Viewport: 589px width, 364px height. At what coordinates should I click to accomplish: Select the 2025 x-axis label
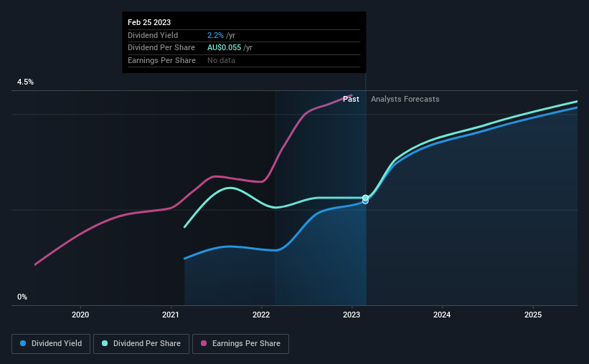(533, 315)
